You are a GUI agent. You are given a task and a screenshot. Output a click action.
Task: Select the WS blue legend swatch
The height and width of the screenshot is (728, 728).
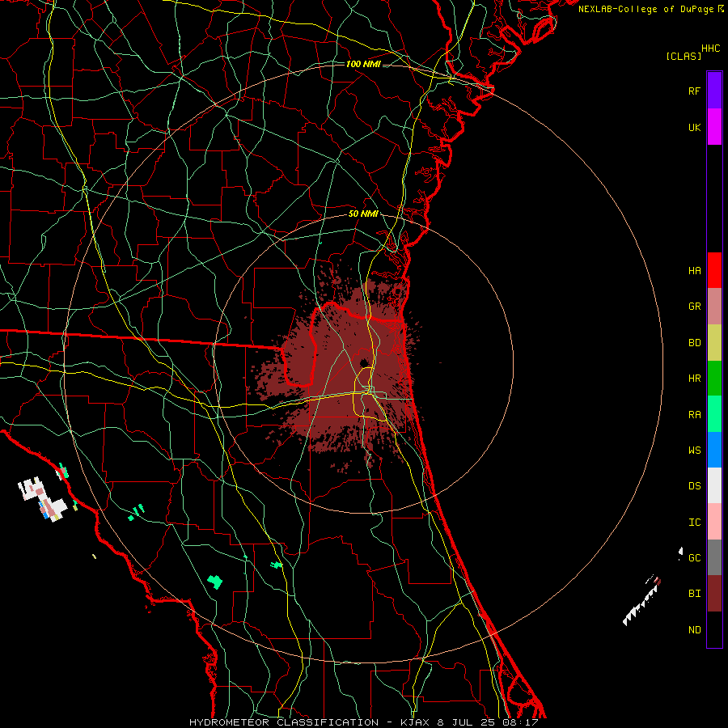coord(714,450)
